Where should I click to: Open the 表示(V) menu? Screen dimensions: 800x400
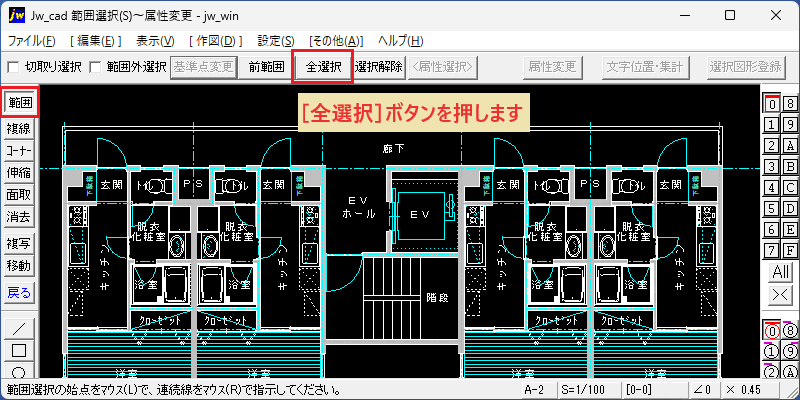point(156,41)
